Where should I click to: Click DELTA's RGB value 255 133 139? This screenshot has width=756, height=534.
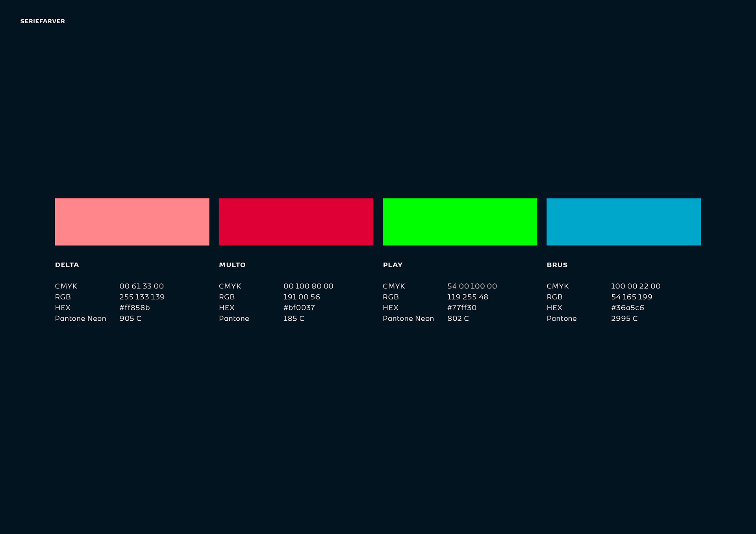point(142,297)
